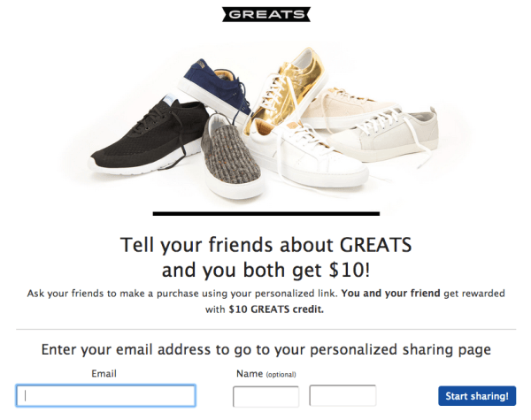Click the second Name input box

pyautogui.click(x=342, y=396)
